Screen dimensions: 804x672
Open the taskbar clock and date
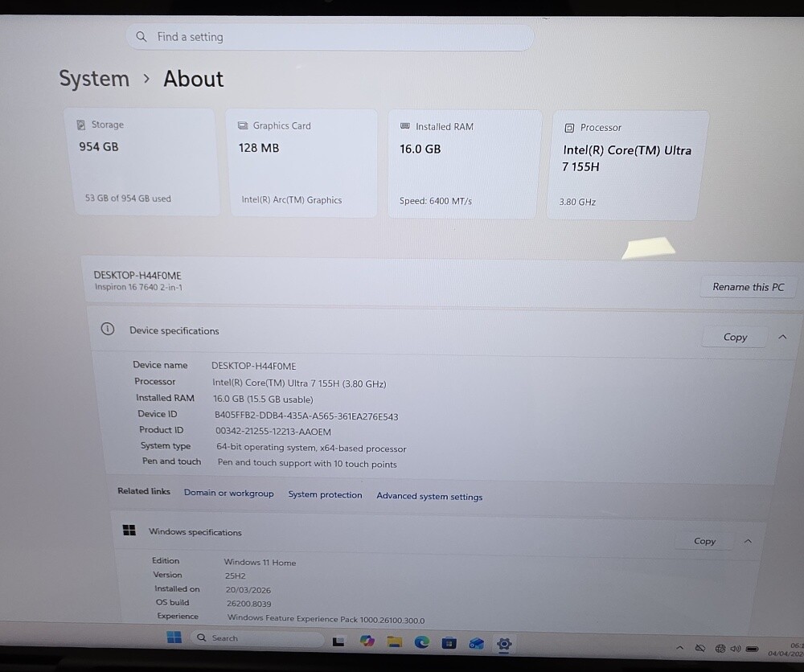tap(786, 649)
